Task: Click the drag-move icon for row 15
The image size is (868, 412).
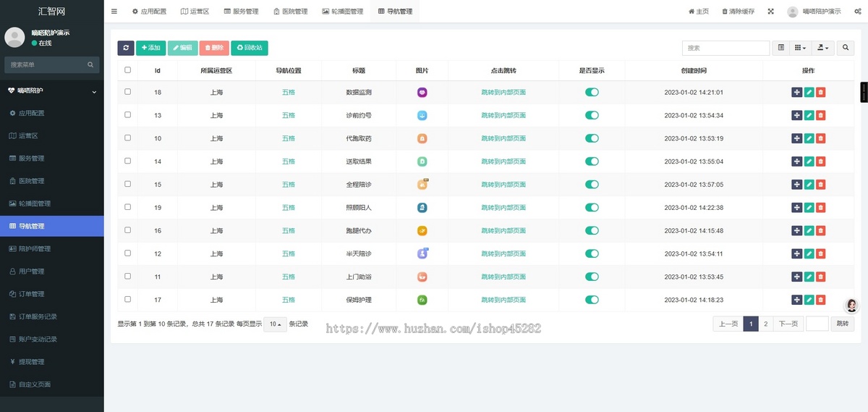Action: pyautogui.click(x=796, y=185)
